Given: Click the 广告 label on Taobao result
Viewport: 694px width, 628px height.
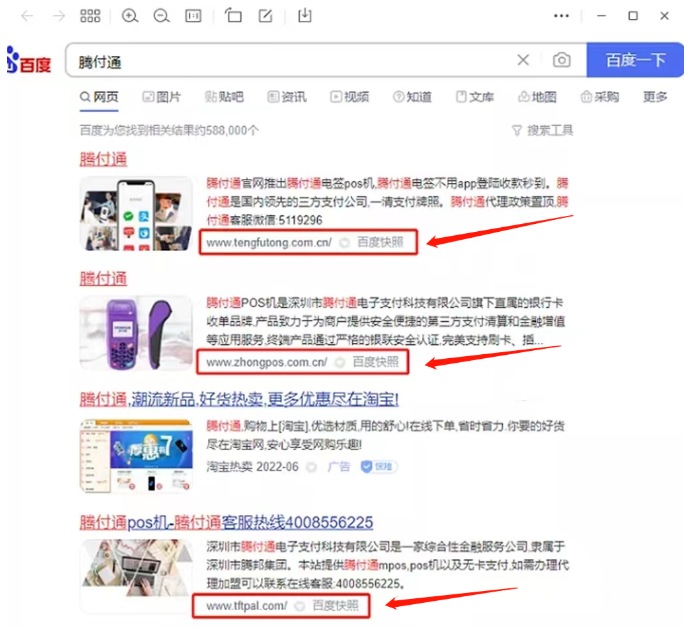Looking at the screenshot, I should [x=339, y=467].
